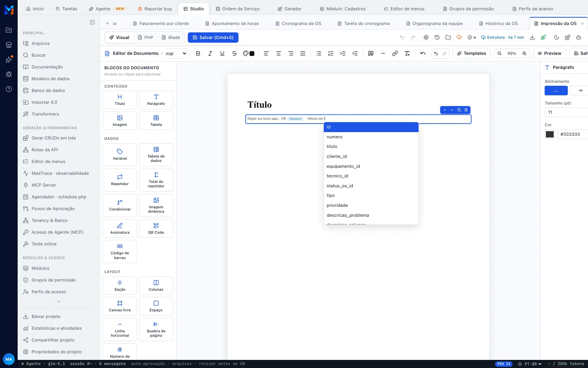Insert the Total do repetidor block
The image size is (588, 368).
tap(156, 180)
